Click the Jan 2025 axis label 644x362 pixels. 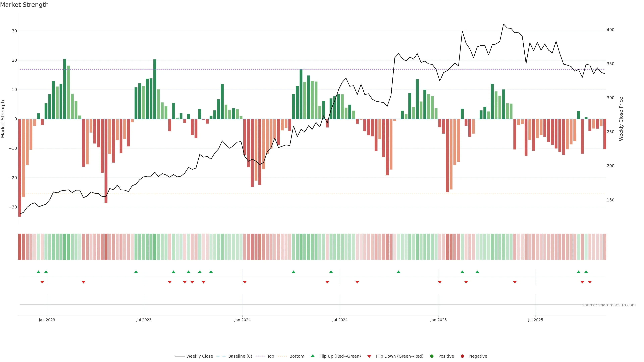(438, 320)
